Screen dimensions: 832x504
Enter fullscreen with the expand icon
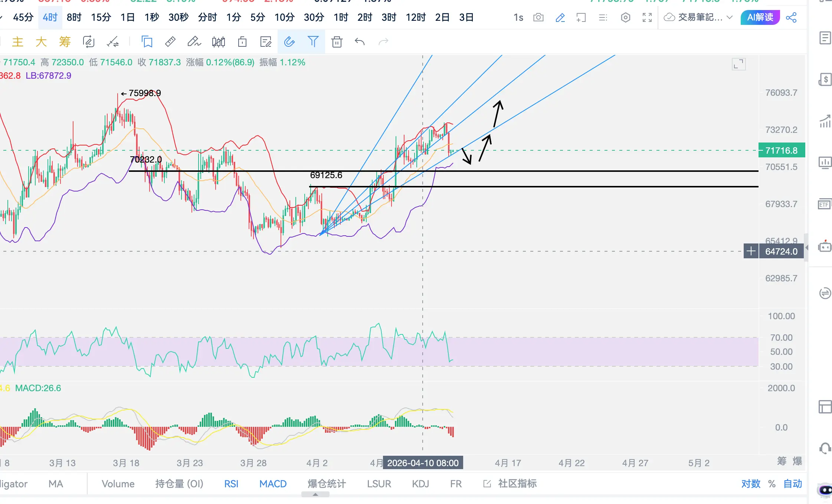point(647,17)
